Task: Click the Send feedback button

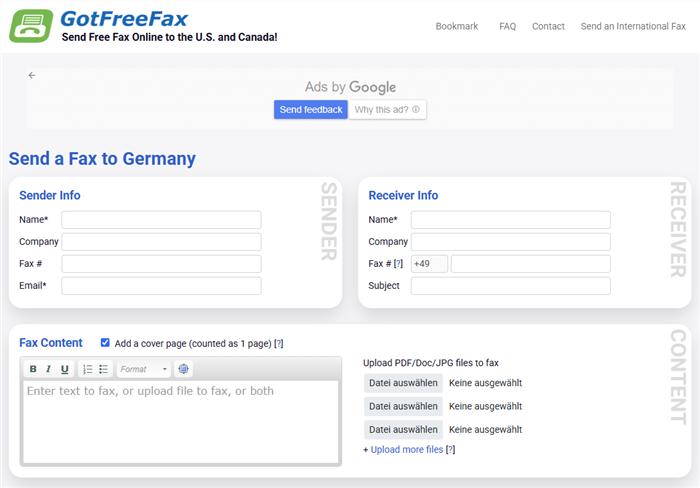Action: [311, 110]
